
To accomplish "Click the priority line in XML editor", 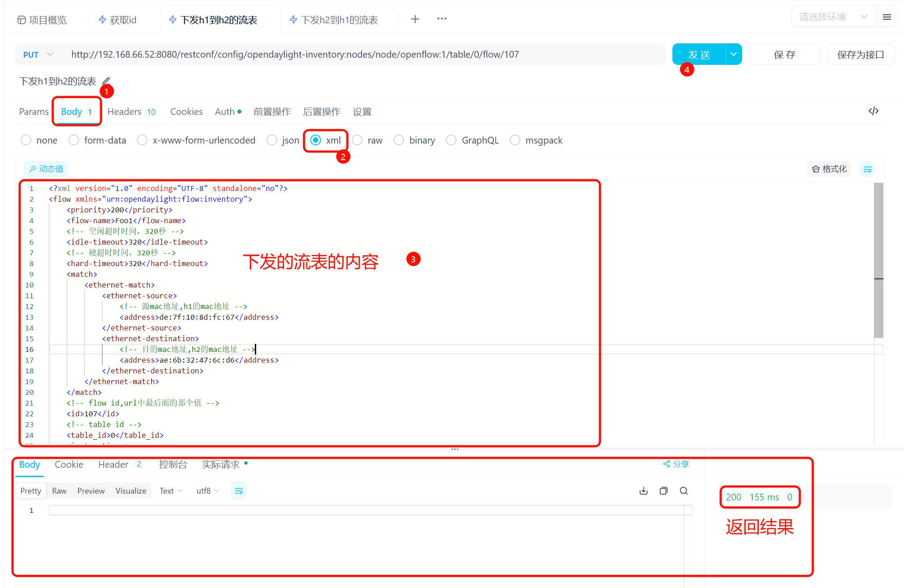I will coord(119,210).
